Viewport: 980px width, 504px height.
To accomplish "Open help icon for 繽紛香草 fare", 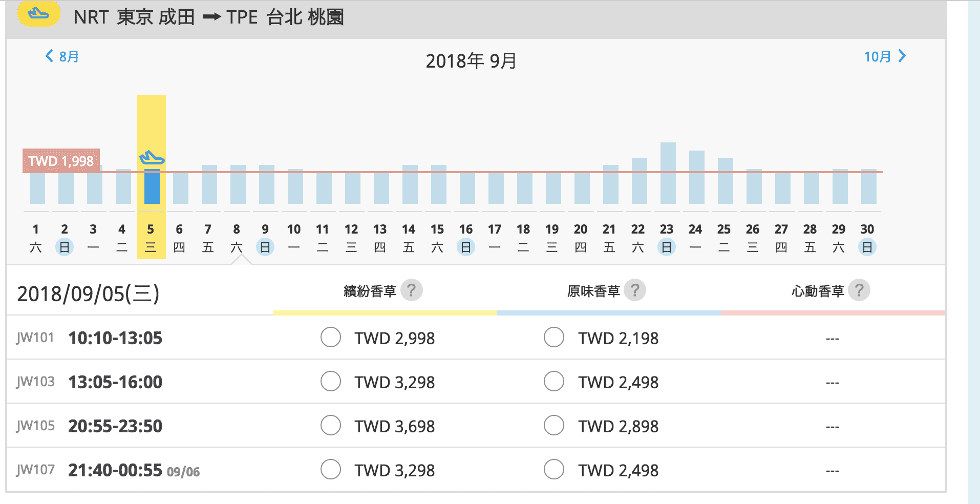I will (411, 290).
